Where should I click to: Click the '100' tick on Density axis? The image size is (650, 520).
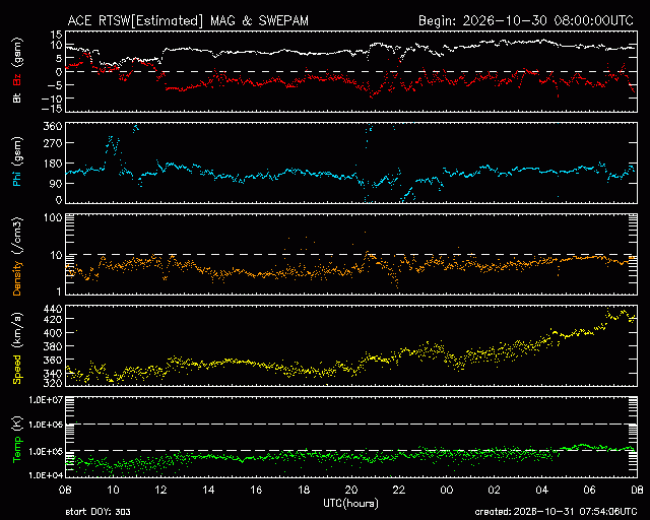tap(53, 218)
